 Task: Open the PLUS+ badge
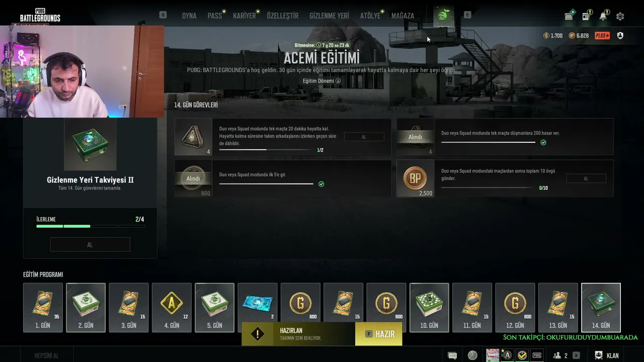602,36
